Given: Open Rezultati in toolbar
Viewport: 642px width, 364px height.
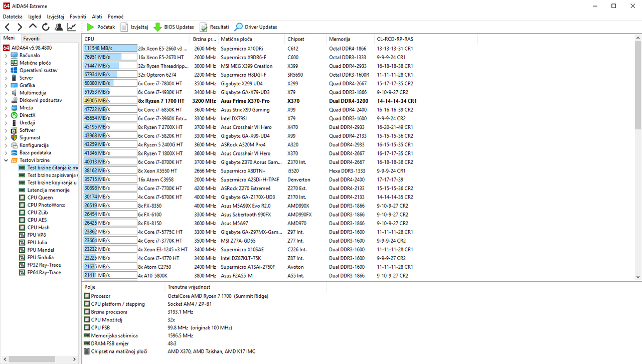Looking at the screenshot, I should tap(214, 27).
